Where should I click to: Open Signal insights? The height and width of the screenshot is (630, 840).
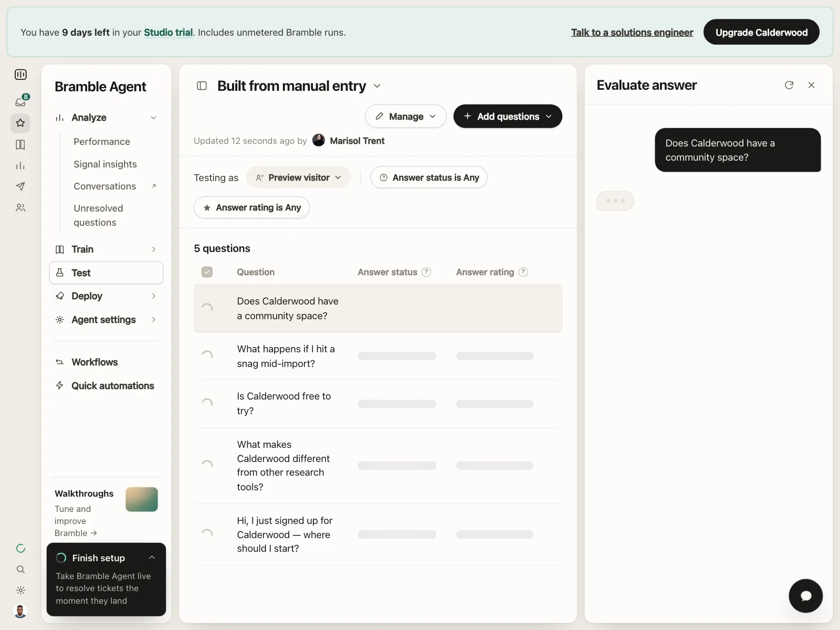(105, 164)
